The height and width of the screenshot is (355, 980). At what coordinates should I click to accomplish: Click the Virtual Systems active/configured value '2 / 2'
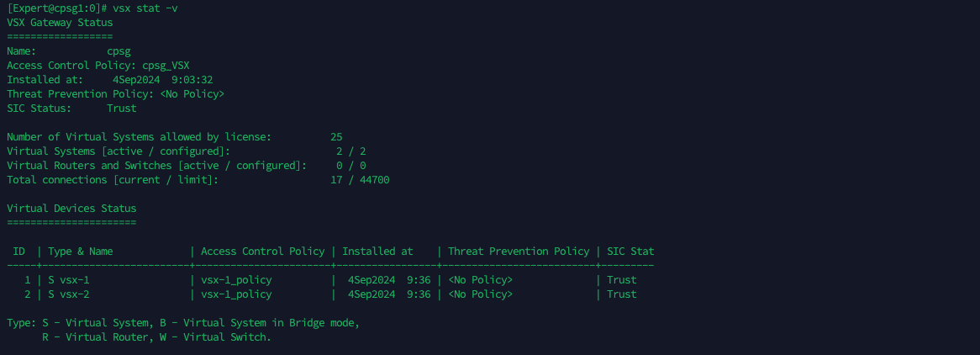[350, 151]
